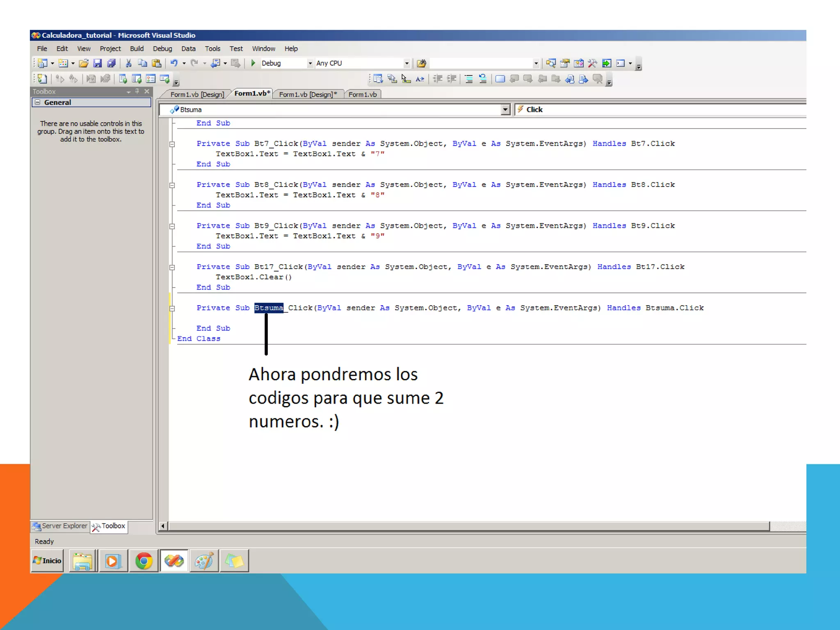The image size is (840, 630).
Task: Open the file explorer taskbar icon
Action: 83,561
